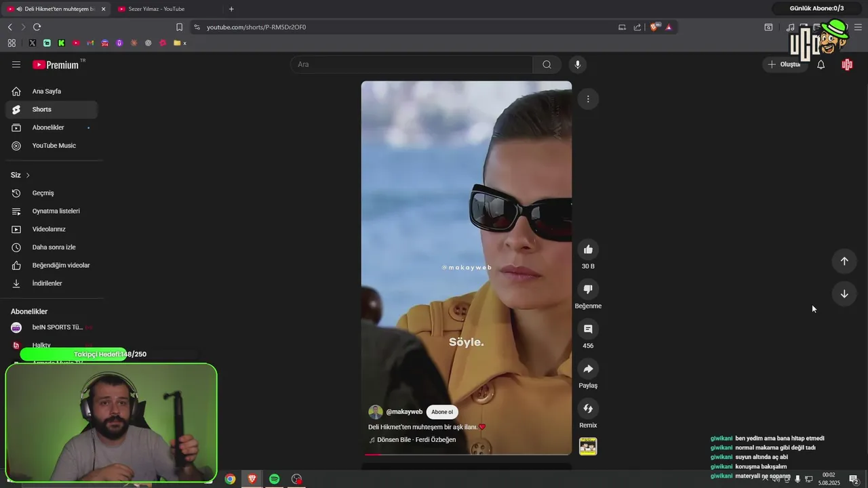Open the browser main menu icon
The image size is (868, 488).
coord(858,27)
